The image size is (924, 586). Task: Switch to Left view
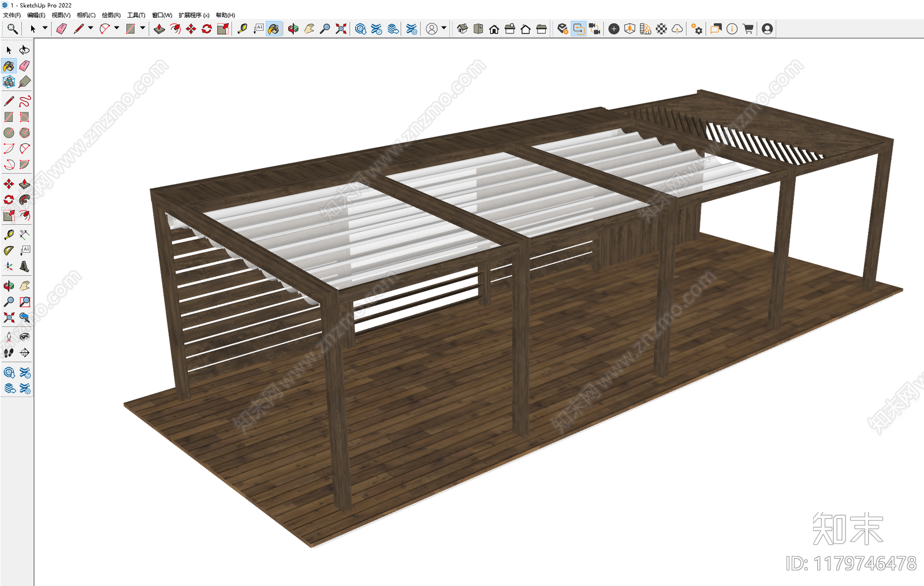coord(541,29)
